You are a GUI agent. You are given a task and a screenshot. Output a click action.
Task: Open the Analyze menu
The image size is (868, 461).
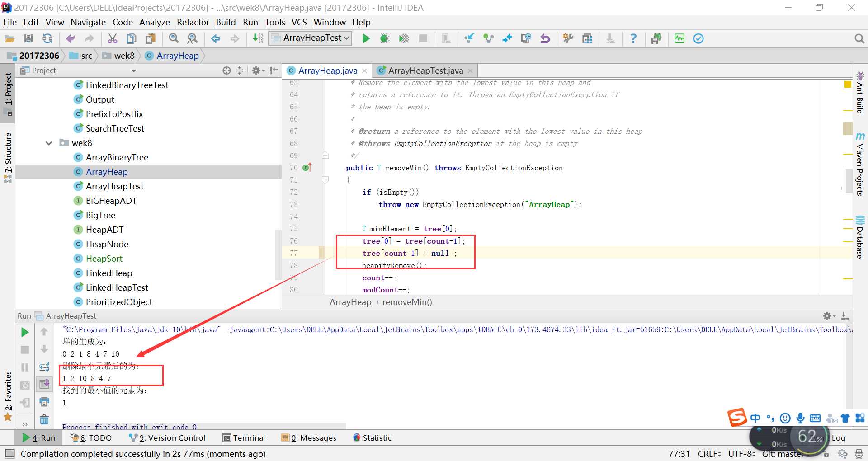pyautogui.click(x=154, y=22)
